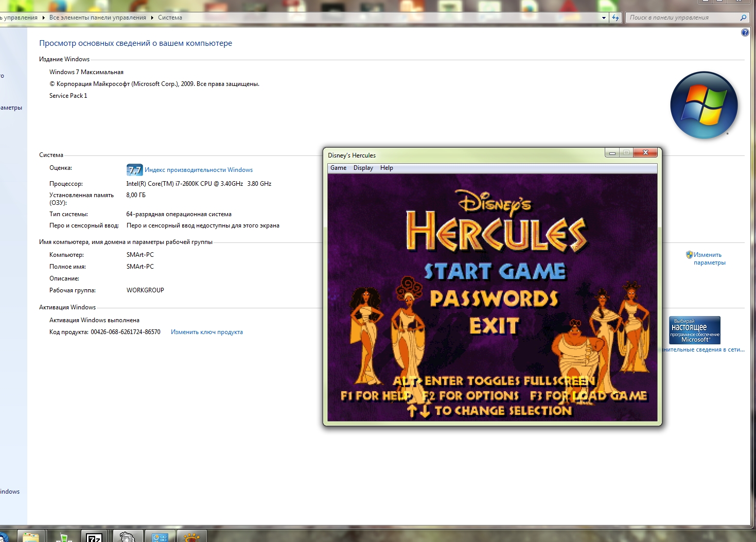Viewport: 756px width, 542px height.
Task: Expand the breadcrumb arrow before 'Система'
Action: pyautogui.click(x=152, y=18)
